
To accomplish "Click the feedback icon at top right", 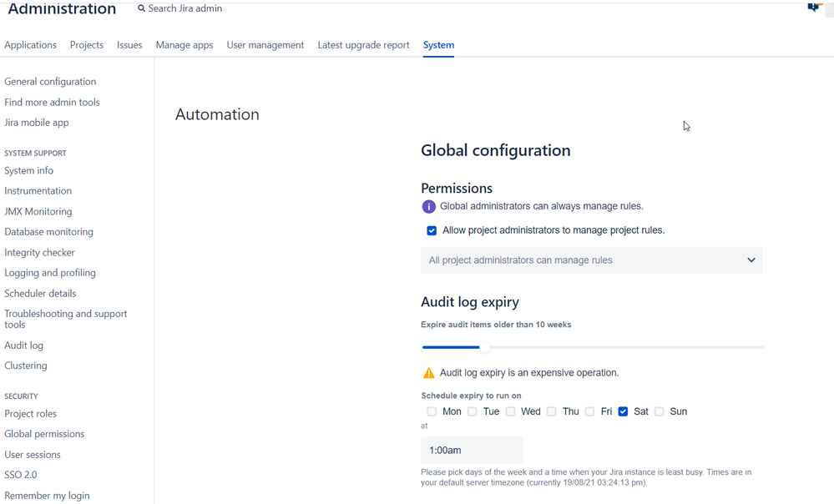I will [814, 7].
